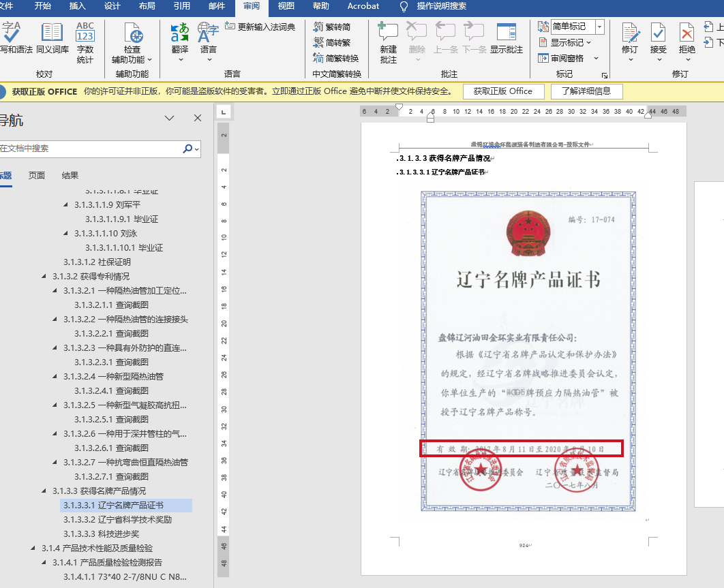The width and height of the screenshot is (724, 588).
Task: Switch to the View (视图) ribbon tab
Action: coord(286,6)
